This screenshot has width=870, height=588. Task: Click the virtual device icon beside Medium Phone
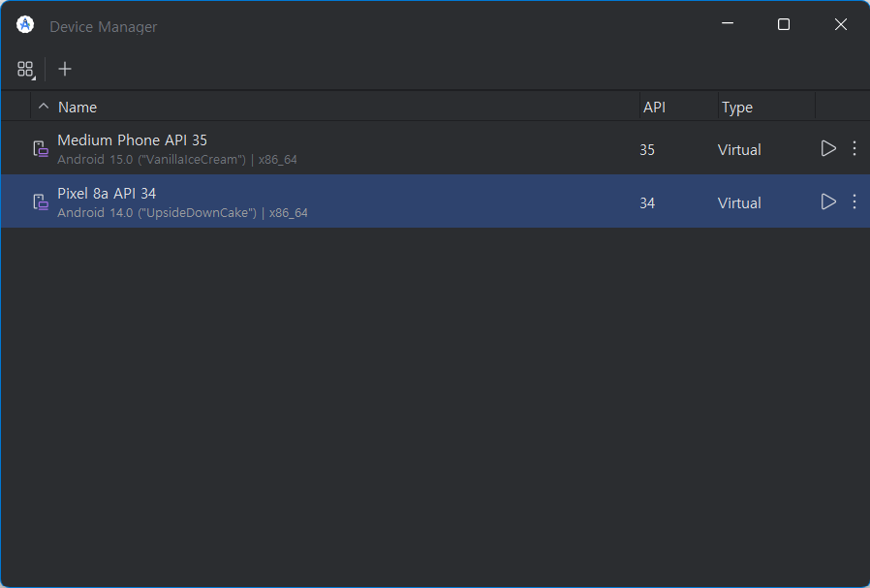pyautogui.click(x=41, y=149)
